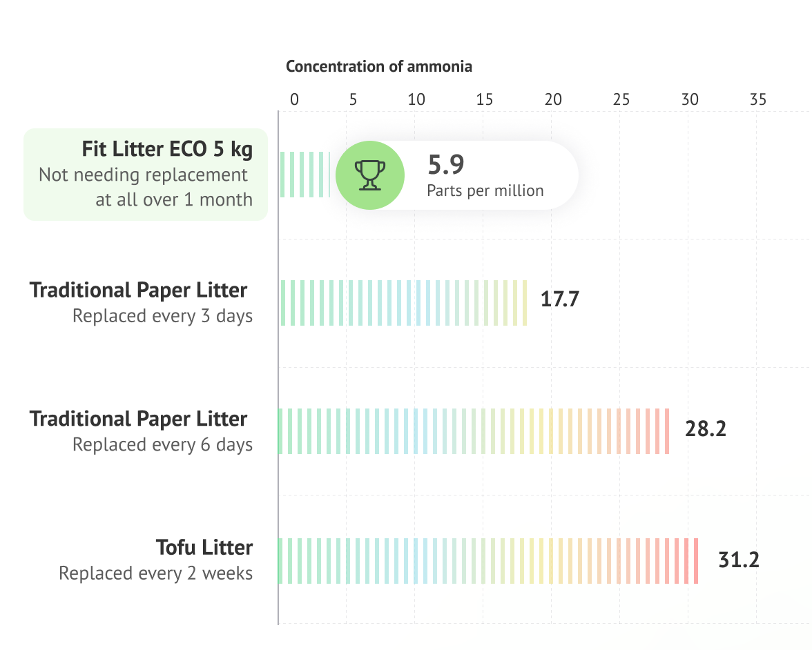Click the 17.7 value label

coord(559,301)
